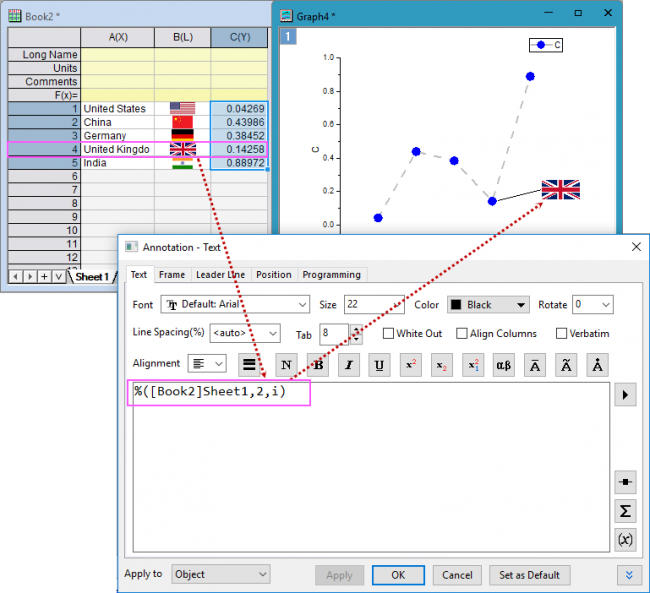
Task: Click the right-arrow flyout beside text box
Action: tap(625, 395)
